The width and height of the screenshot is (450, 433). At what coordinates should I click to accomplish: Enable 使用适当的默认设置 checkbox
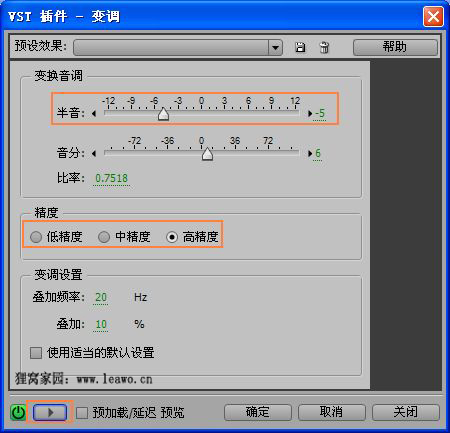(36, 353)
